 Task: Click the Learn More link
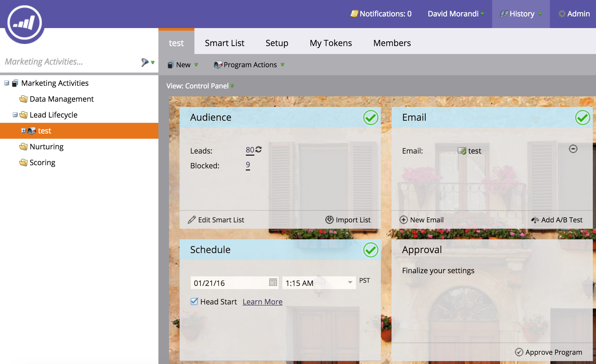[262, 302]
